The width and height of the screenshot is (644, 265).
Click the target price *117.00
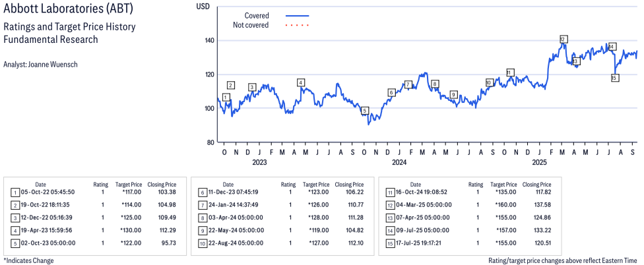(x=131, y=192)
